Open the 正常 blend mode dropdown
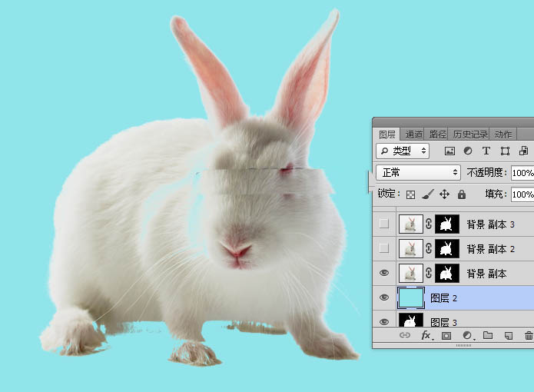The image size is (534, 392). click(418, 173)
